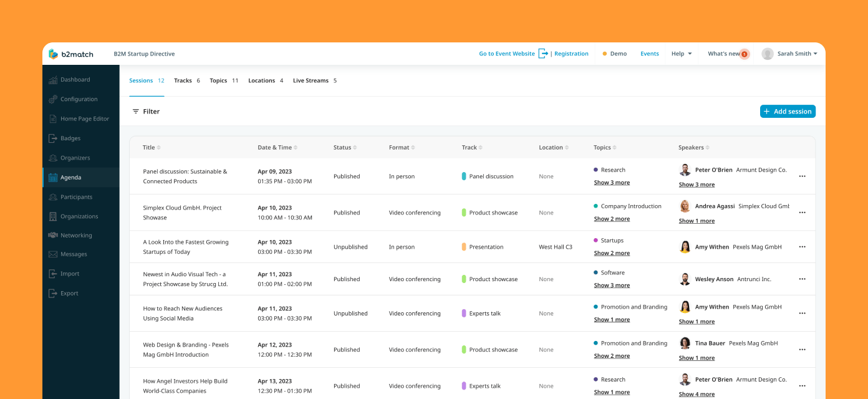The height and width of the screenshot is (399, 868).
Task: Show 3 more topics under Research, Panel discussion row
Action: pyautogui.click(x=612, y=183)
